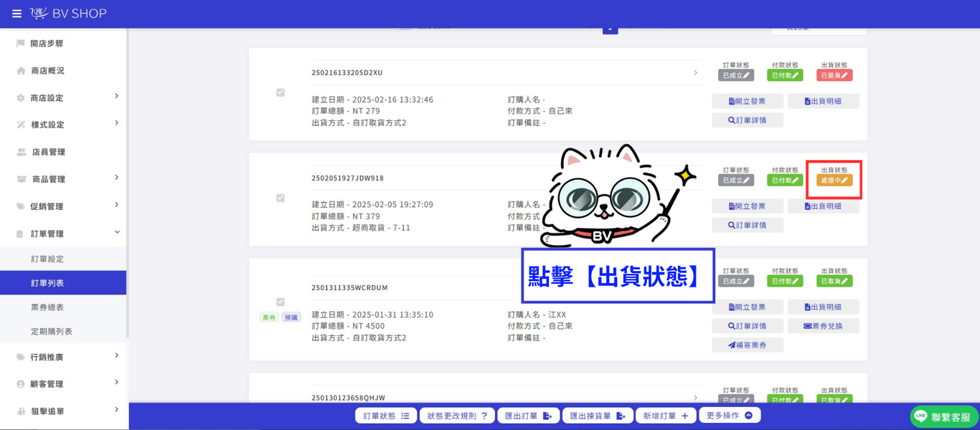Edit 已退貨 shipping status for order 250216133205D2XU

834,75
